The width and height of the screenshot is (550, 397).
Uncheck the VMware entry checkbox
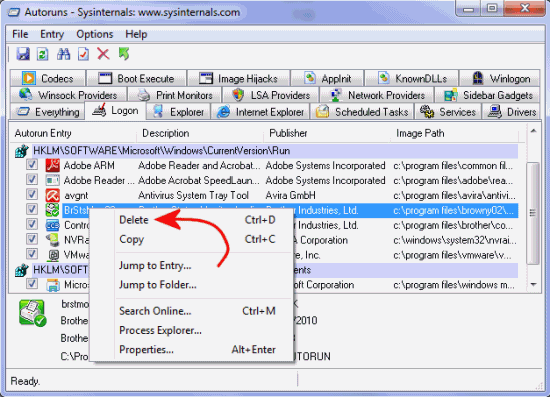pos(32,254)
